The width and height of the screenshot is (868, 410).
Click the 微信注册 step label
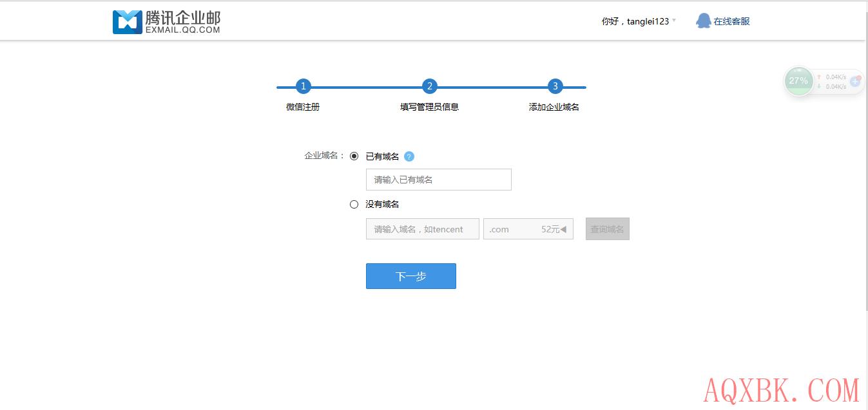tap(303, 107)
